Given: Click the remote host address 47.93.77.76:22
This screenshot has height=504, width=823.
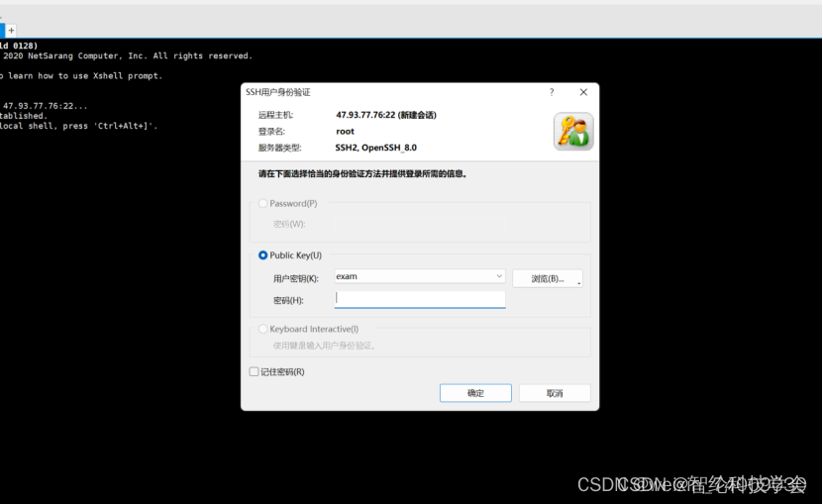Looking at the screenshot, I should 385,115.
